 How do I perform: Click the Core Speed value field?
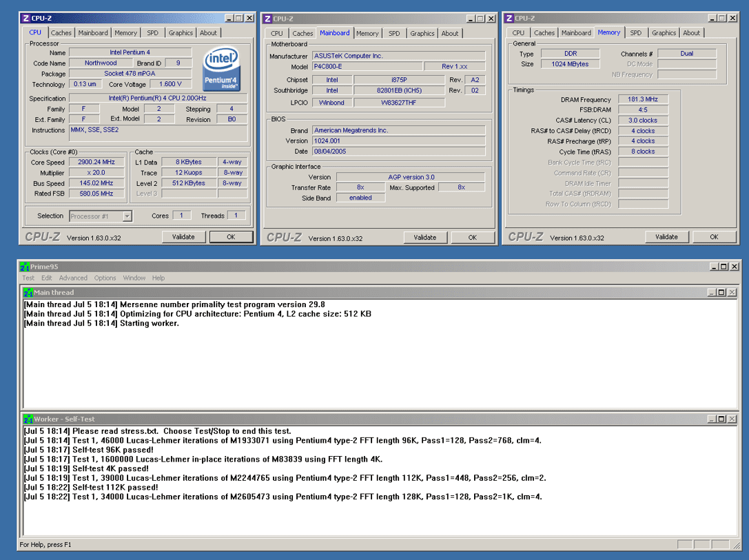click(96, 163)
